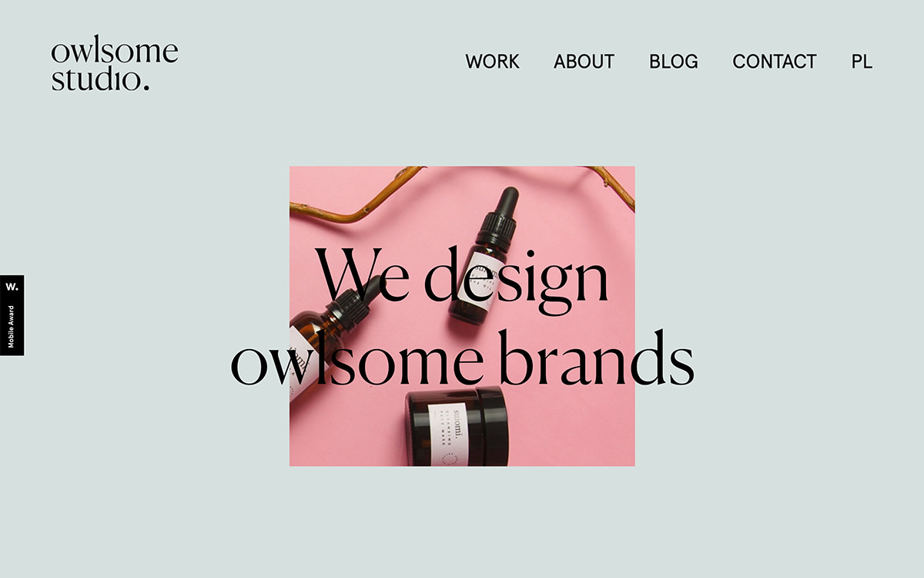Select the pink hero product image
The image size is (924, 578).
(462, 316)
